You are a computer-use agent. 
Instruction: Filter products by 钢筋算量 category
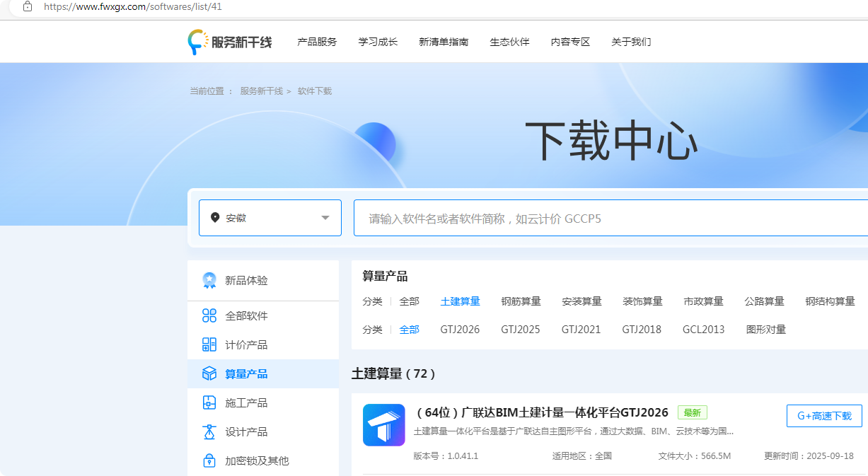(x=521, y=301)
